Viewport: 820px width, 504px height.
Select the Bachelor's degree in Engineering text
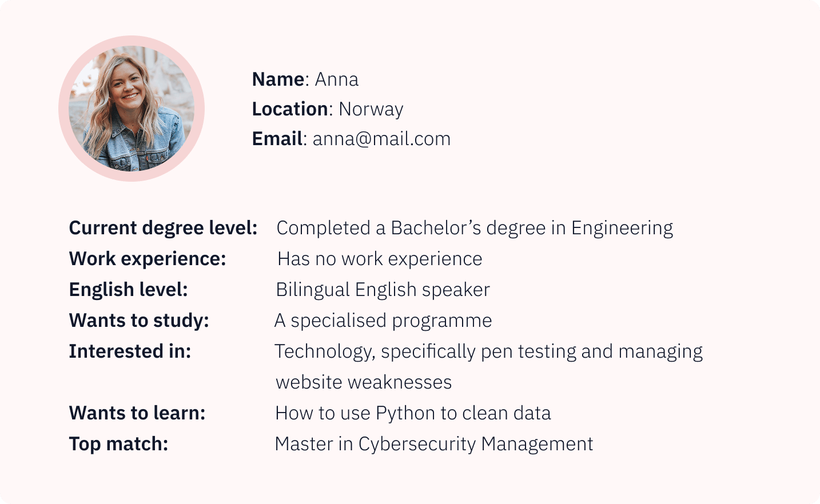(475, 228)
